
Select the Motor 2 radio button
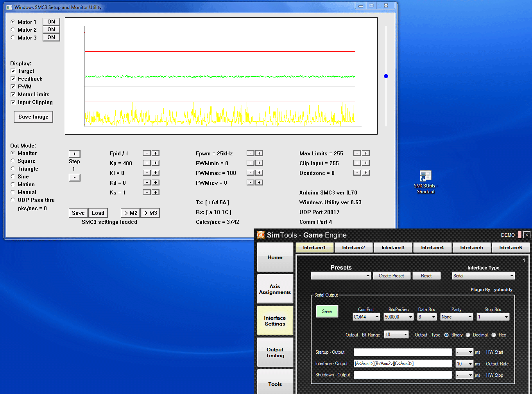click(x=13, y=30)
